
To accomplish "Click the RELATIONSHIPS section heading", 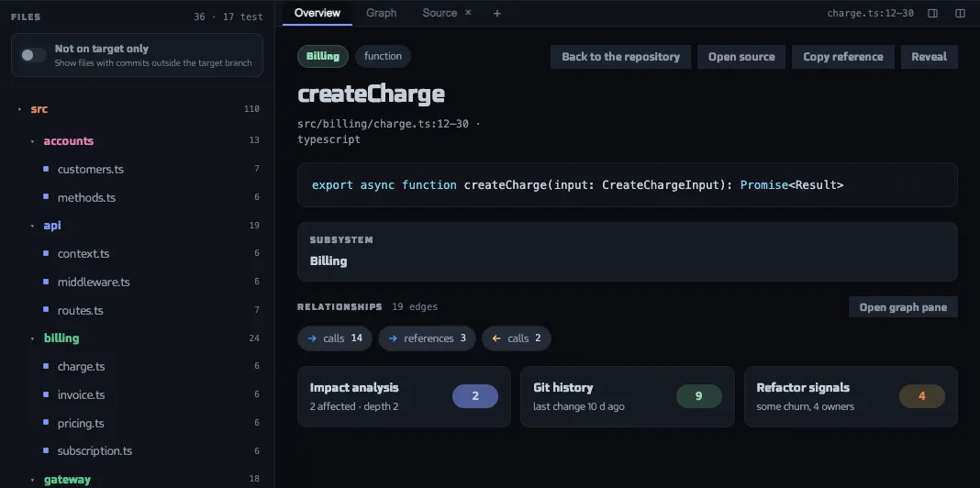I will (x=340, y=306).
